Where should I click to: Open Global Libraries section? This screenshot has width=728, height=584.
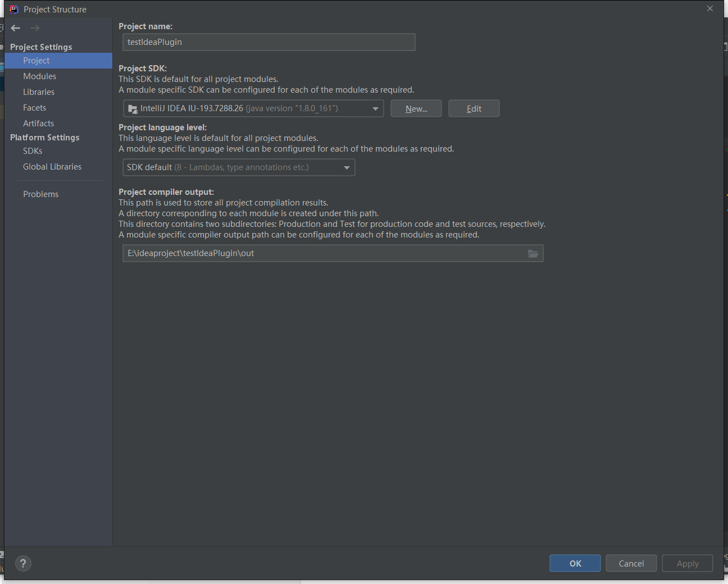tap(58, 167)
